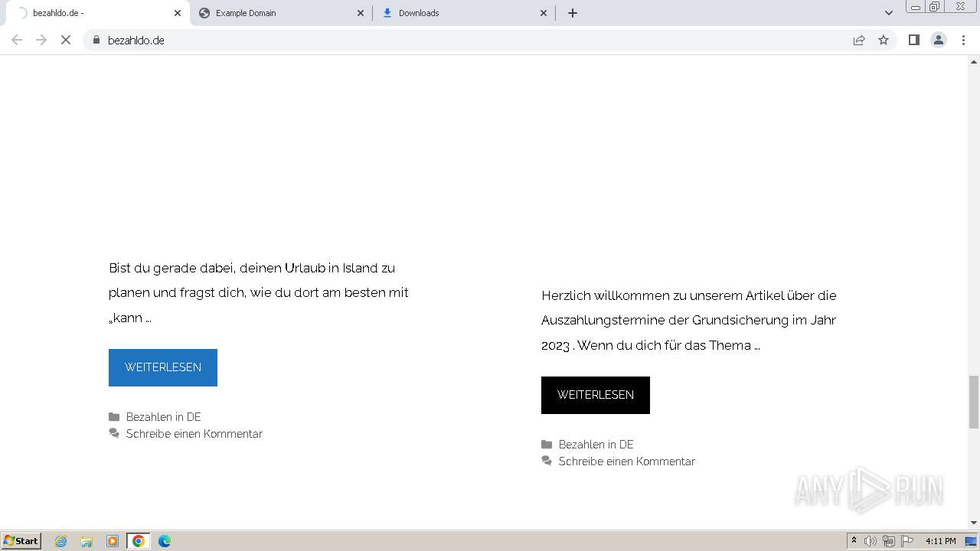Viewport: 980px width, 551px height.
Task: Click scrollbar down arrow
Action: pos(974,523)
